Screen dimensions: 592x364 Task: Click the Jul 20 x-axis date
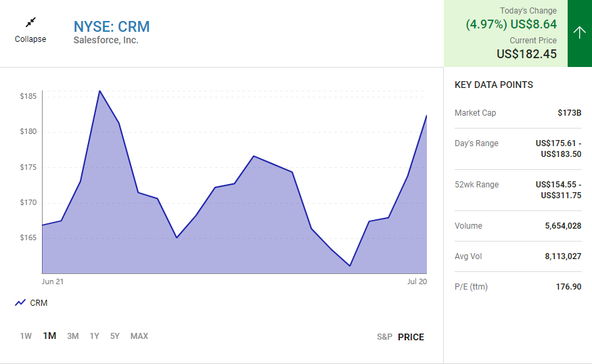coord(417,281)
